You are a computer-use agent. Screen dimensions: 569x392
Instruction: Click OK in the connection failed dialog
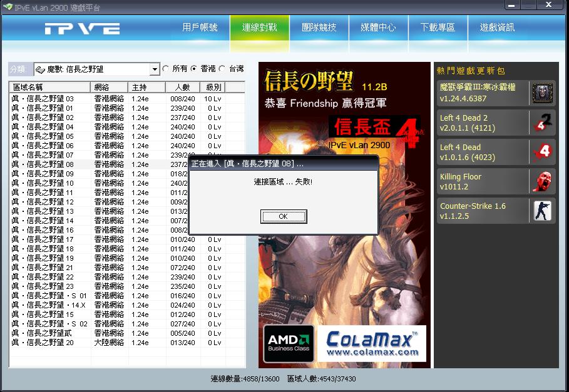[x=284, y=216]
